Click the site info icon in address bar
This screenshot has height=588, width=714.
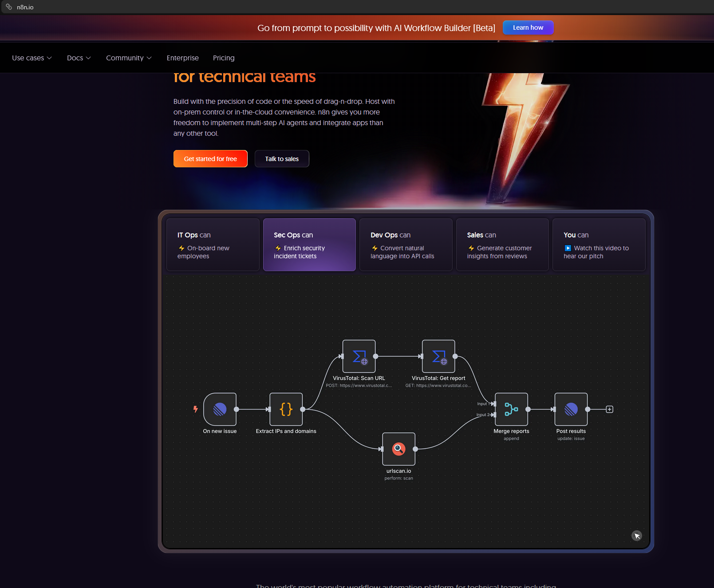(9, 7)
